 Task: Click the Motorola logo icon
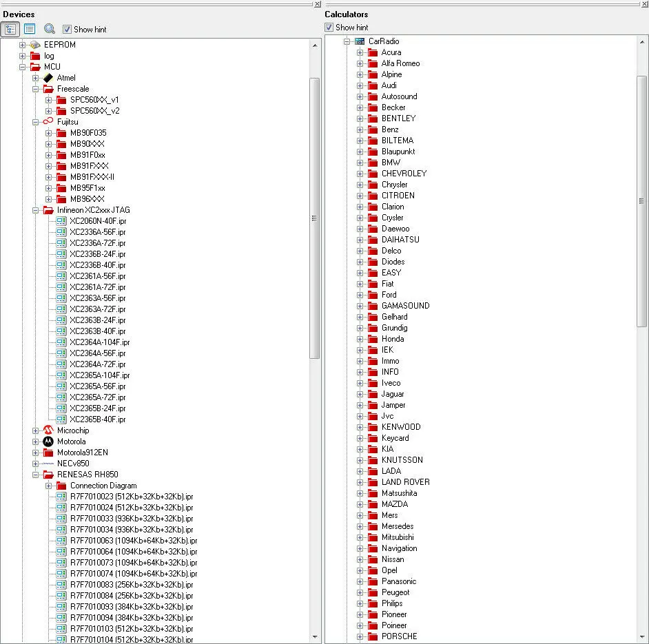click(x=48, y=442)
